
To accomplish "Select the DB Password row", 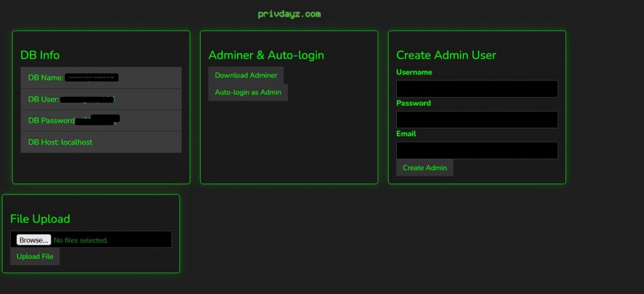I will click(x=101, y=120).
